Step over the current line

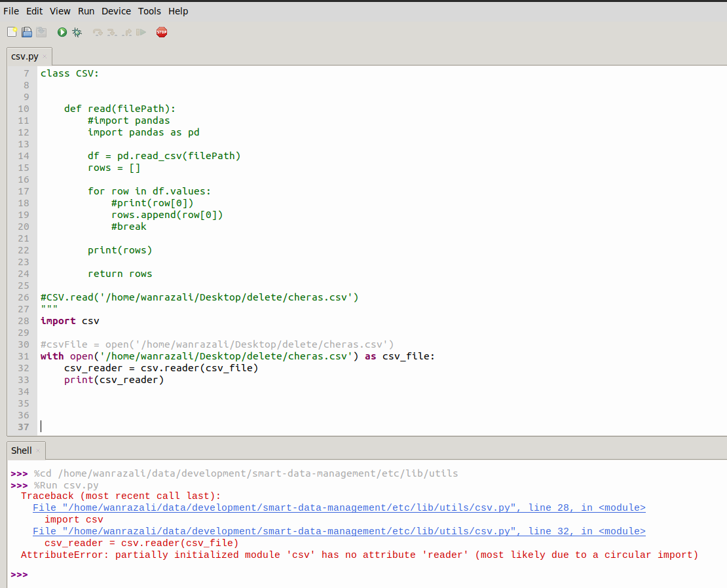pos(98,31)
